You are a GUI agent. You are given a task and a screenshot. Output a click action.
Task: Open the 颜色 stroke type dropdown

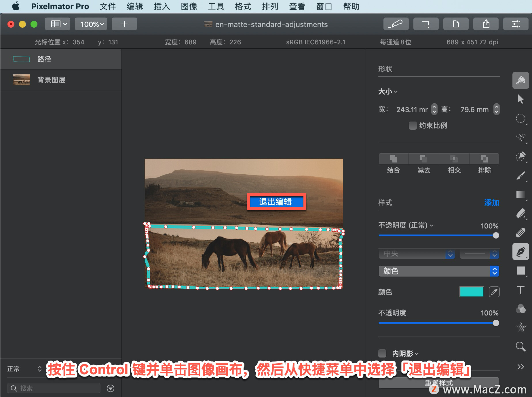coord(438,271)
